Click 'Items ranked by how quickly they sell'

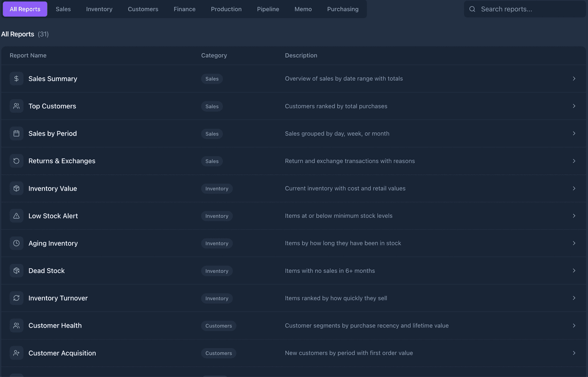click(336, 298)
